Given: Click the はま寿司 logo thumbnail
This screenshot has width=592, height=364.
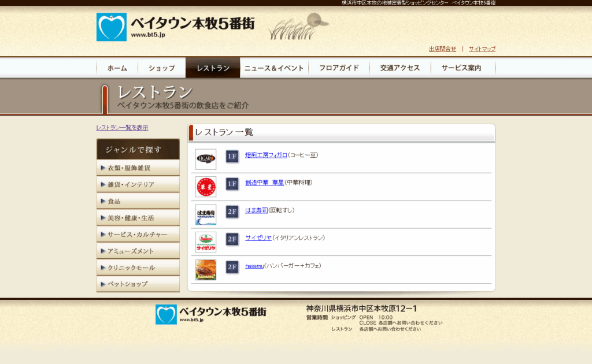Looking at the screenshot, I should (x=206, y=214).
